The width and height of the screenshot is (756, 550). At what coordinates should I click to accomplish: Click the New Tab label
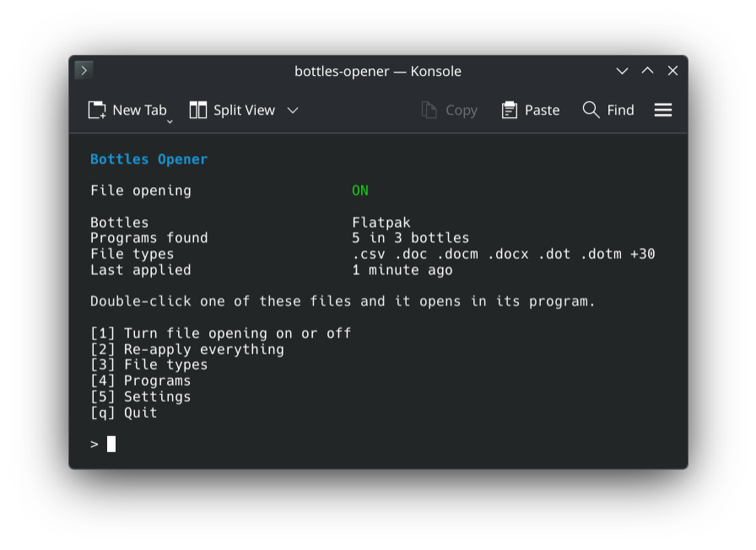(x=139, y=110)
